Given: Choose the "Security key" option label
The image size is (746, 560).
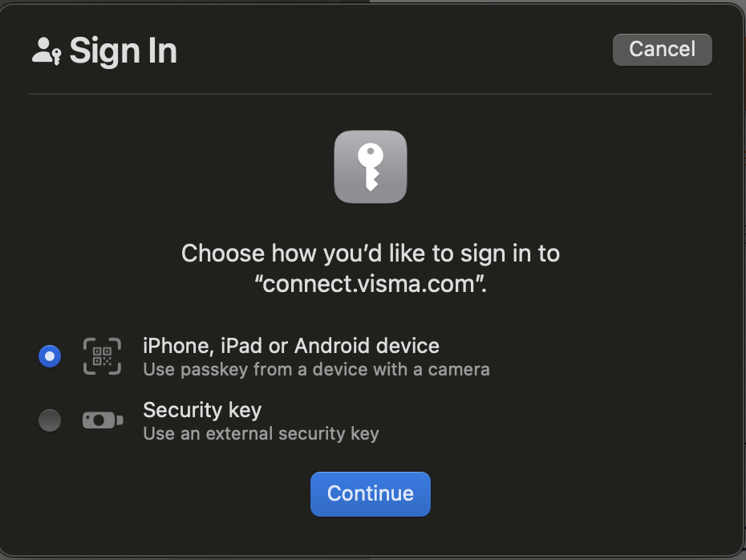Looking at the screenshot, I should coord(202,410).
